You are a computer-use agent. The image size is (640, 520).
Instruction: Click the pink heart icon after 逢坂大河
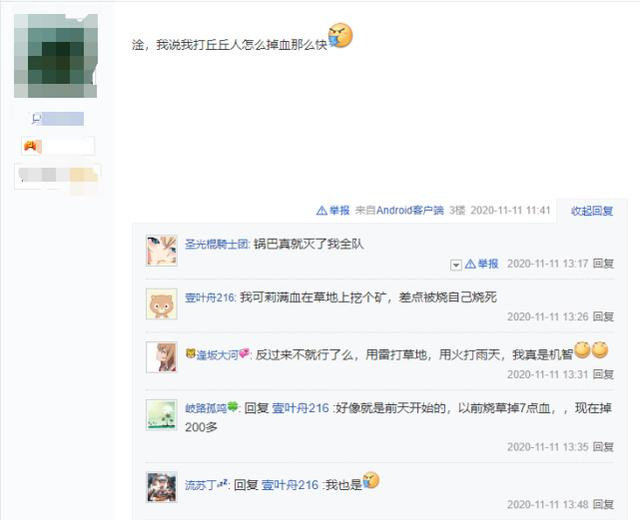[x=244, y=353]
